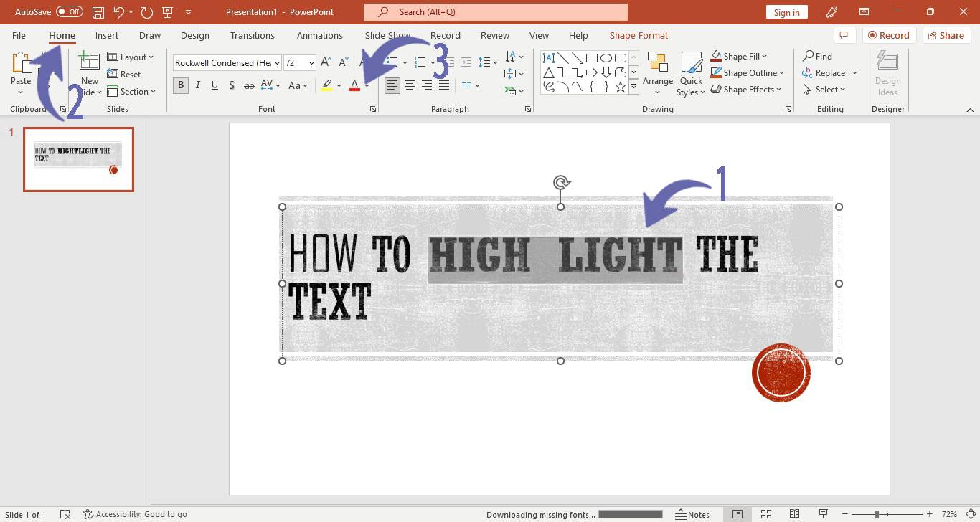Toggle Strikethrough formatting
Viewport: 980px width, 522px height.
click(250, 85)
